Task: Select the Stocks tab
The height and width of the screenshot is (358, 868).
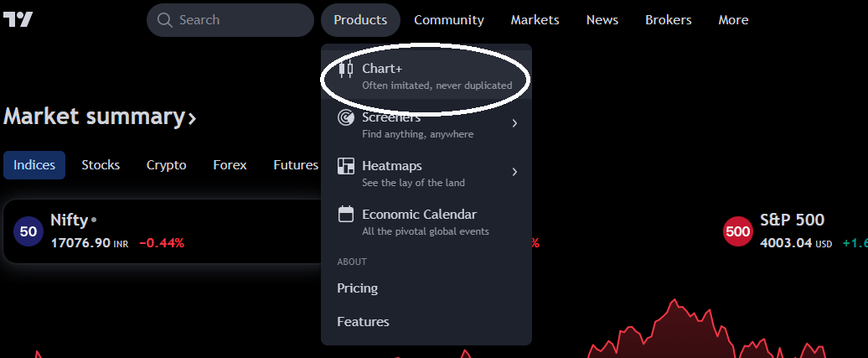Action: [101, 165]
